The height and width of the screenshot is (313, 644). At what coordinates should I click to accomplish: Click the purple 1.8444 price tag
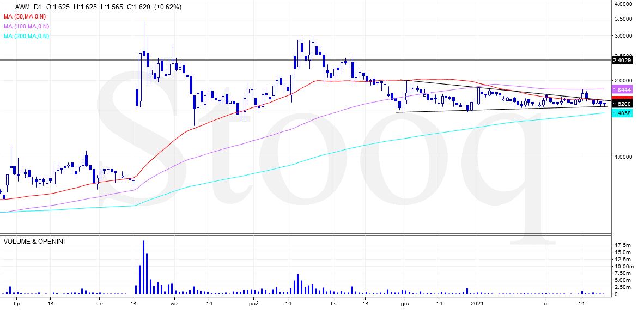[622, 89]
